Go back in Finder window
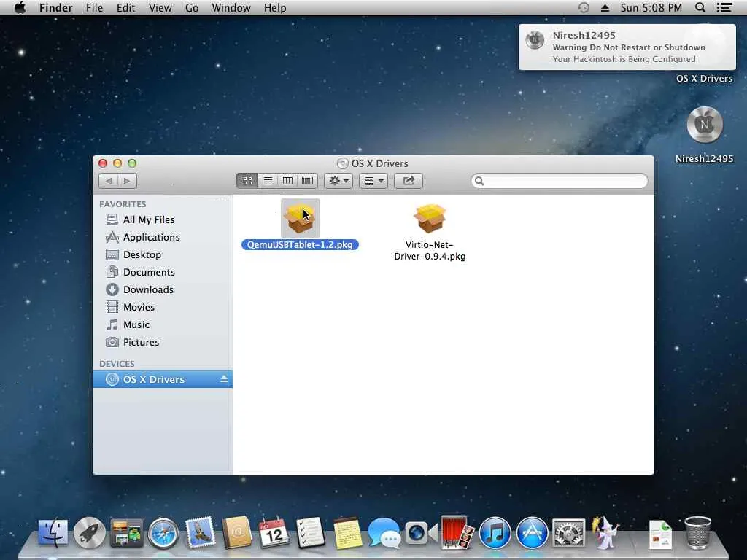Screen dimensions: 747x560 click(108, 181)
